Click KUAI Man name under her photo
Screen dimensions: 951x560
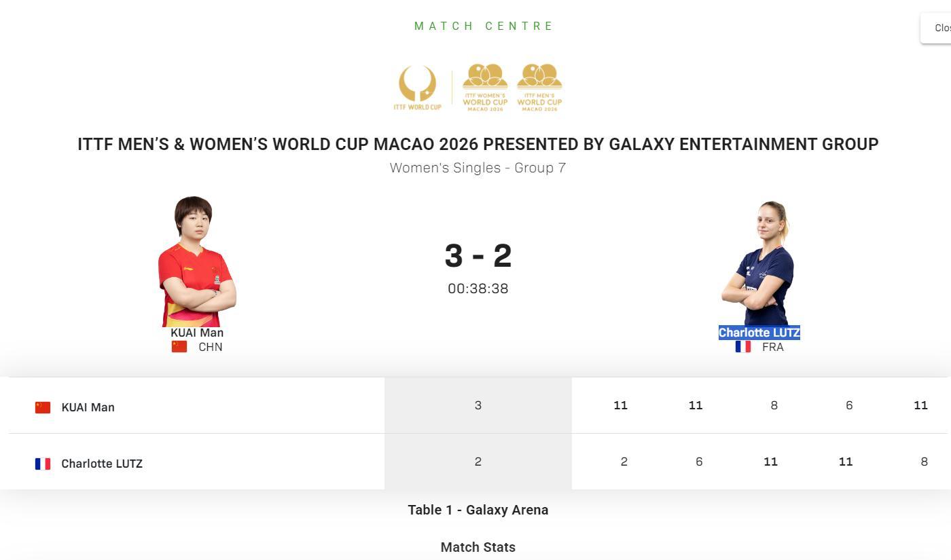[x=197, y=333]
